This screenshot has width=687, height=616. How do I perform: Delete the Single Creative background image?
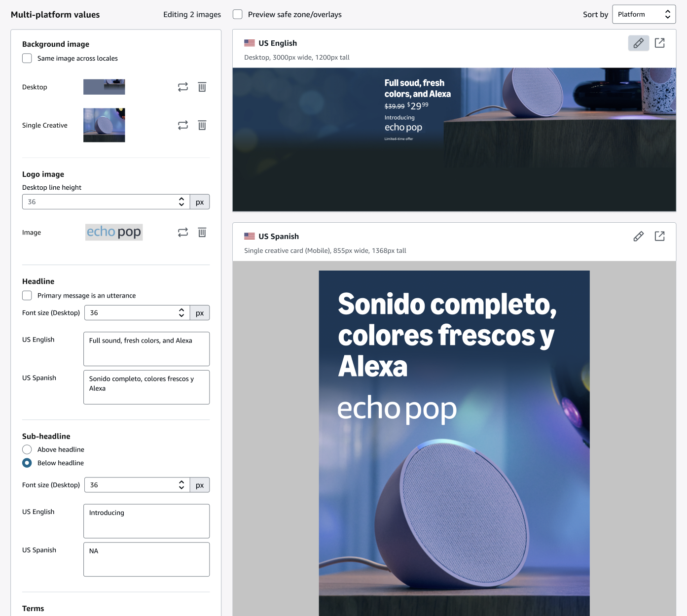(202, 125)
